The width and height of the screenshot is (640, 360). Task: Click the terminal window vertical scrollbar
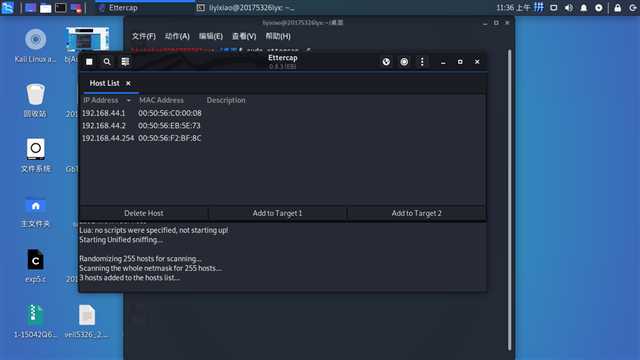point(509,200)
